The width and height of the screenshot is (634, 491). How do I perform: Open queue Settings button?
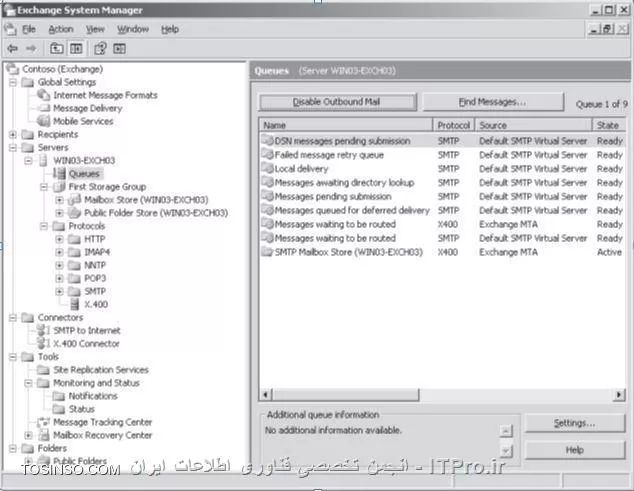click(x=575, y=423)
